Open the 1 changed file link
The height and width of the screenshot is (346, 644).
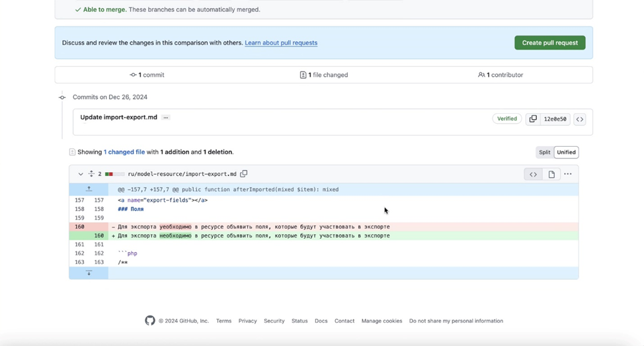point(124,152)
